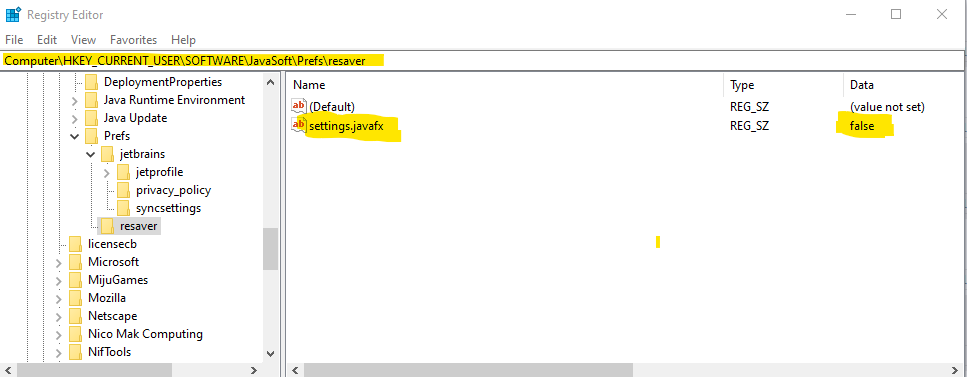Screen dimensions: 967x377
Task: Click the '(value not set)' data cell
Action: point(887,107)
